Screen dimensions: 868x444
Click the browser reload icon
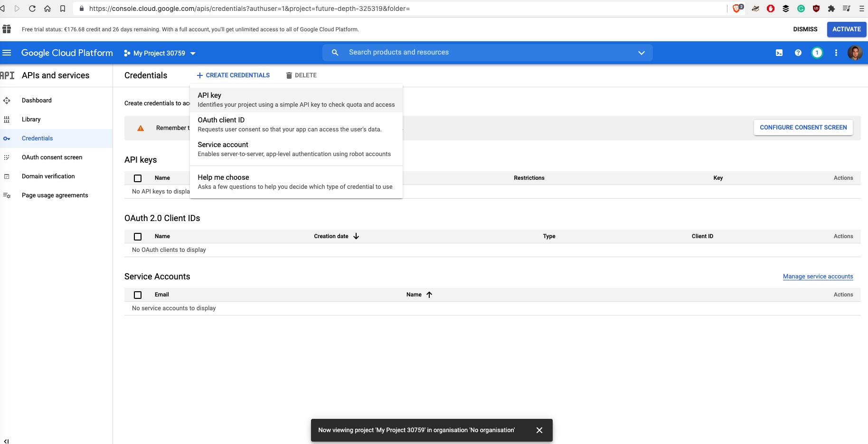click(32, 9)
